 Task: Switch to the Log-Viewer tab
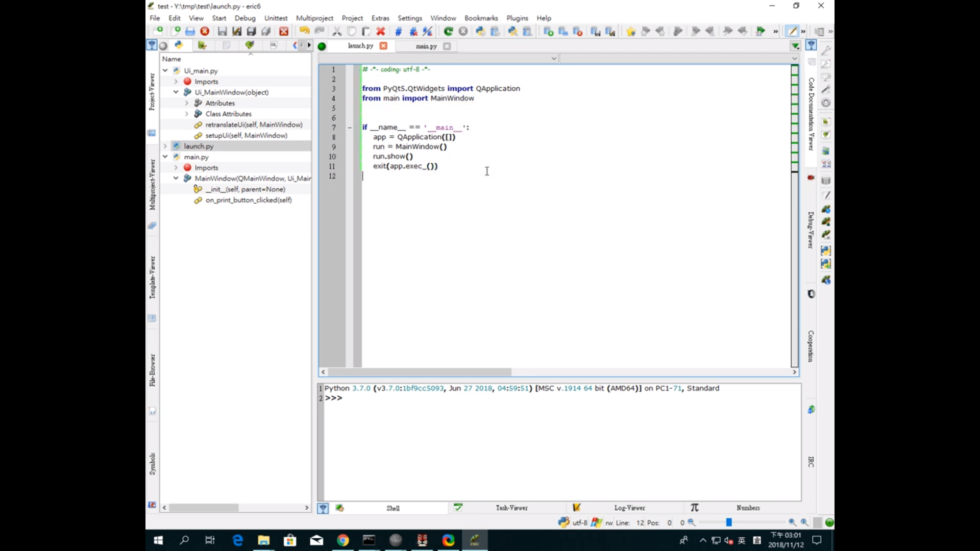click(x=629, y=508)
